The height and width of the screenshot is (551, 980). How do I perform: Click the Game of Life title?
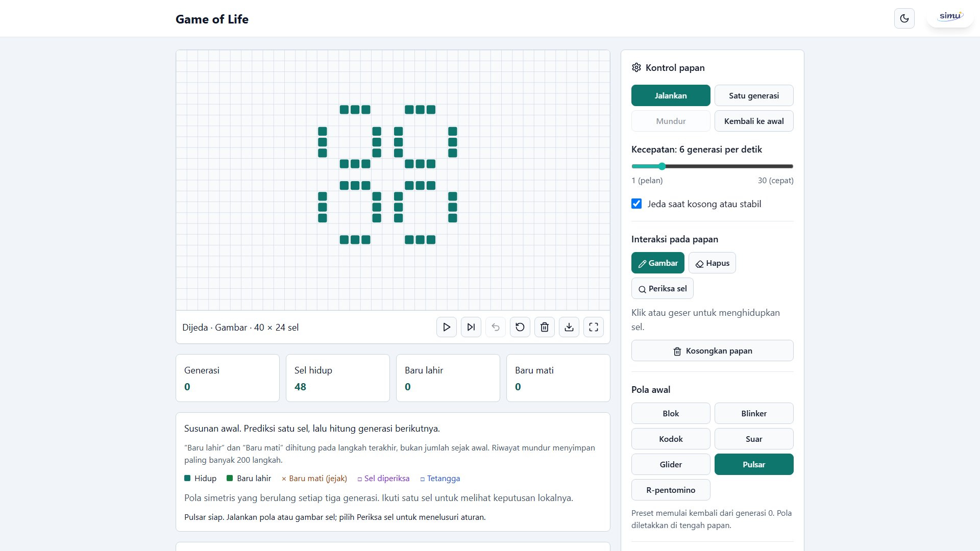[212, 19]
